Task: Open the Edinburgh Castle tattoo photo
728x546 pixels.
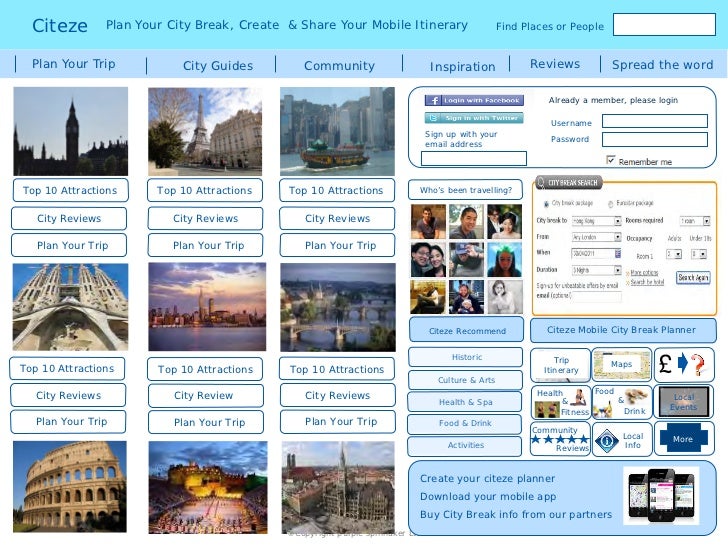Action: tap(208, 488)
